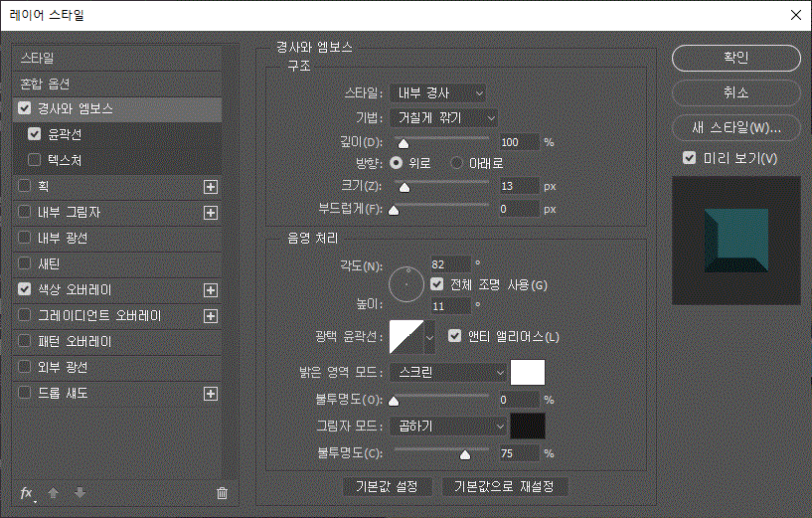
Task: Select 스타일 in the left list
Action: click(117, 58)
